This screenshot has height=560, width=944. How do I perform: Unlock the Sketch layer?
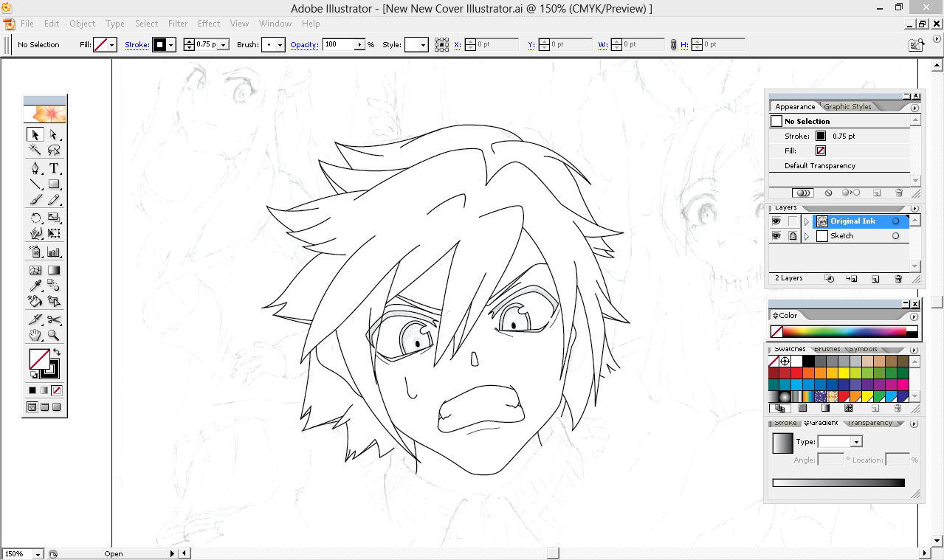click(x=793, y=236)
